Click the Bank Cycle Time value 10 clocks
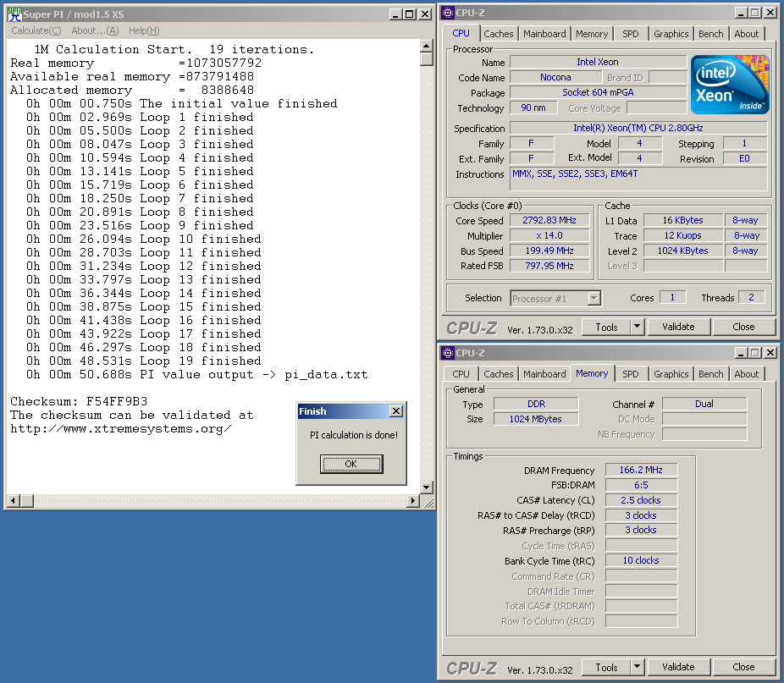 pos(641,560)
